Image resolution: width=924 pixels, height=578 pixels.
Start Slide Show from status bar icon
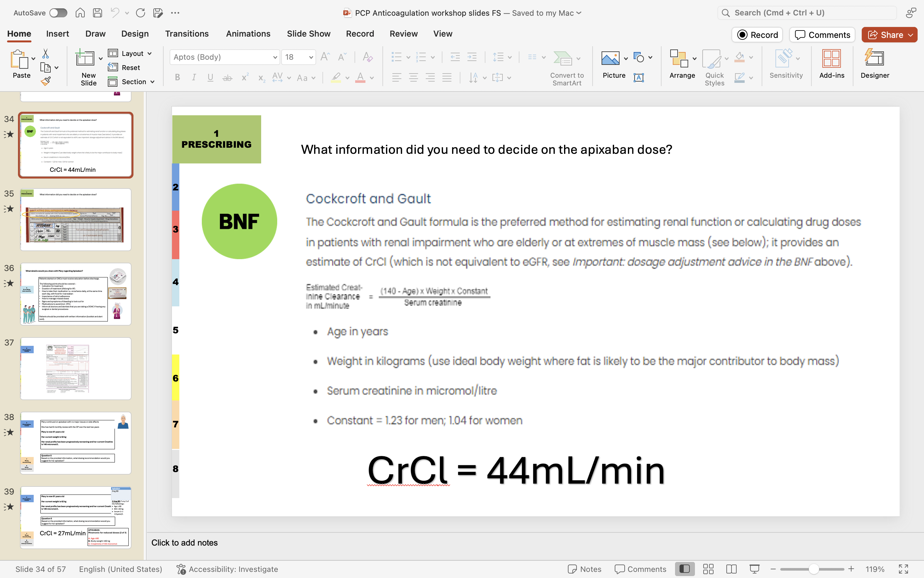point(755,569)
